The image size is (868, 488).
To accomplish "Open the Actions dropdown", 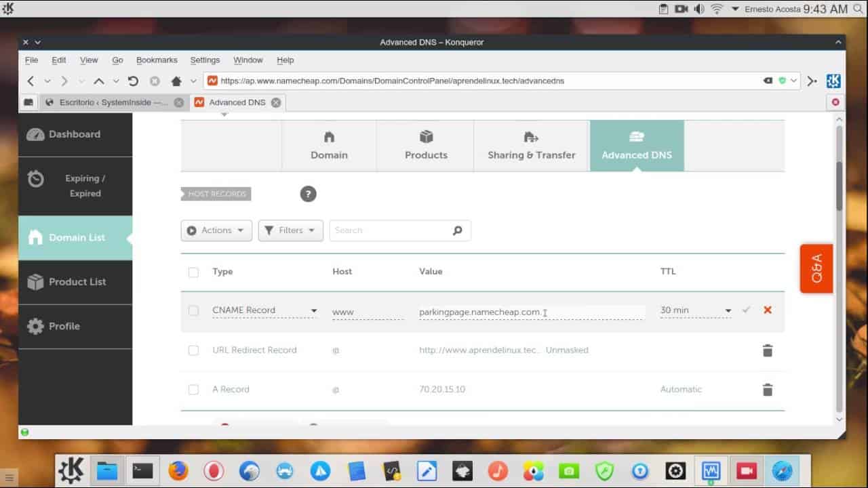I will coord(216,230).
